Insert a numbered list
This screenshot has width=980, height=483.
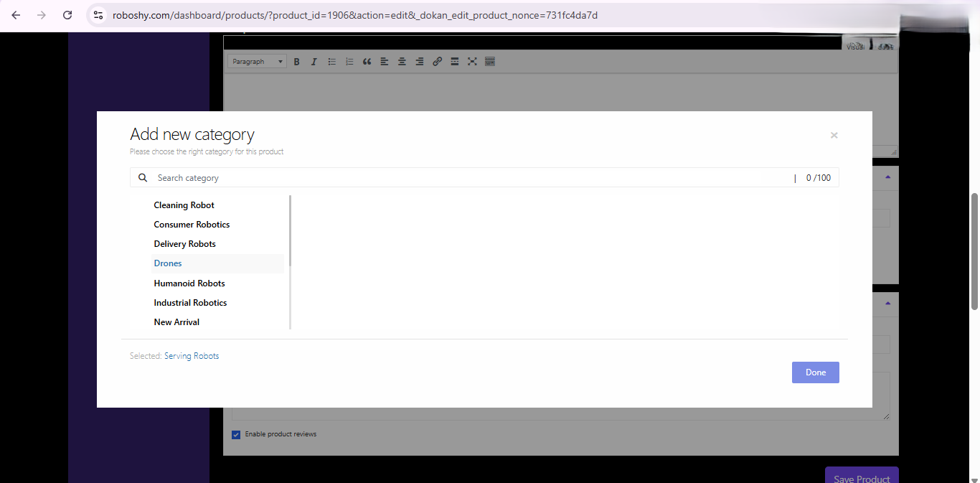[x=349, y=62]
